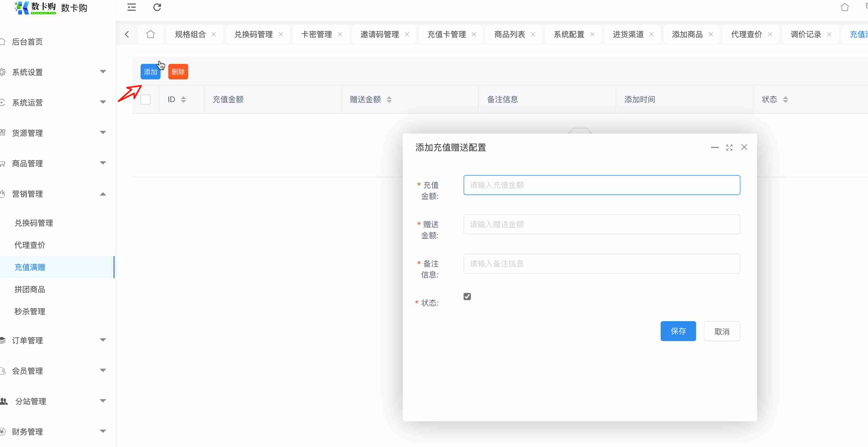Open 拼团商品 in sidebar
Viewport: 868px width, 447px height.
pos(30,289)
